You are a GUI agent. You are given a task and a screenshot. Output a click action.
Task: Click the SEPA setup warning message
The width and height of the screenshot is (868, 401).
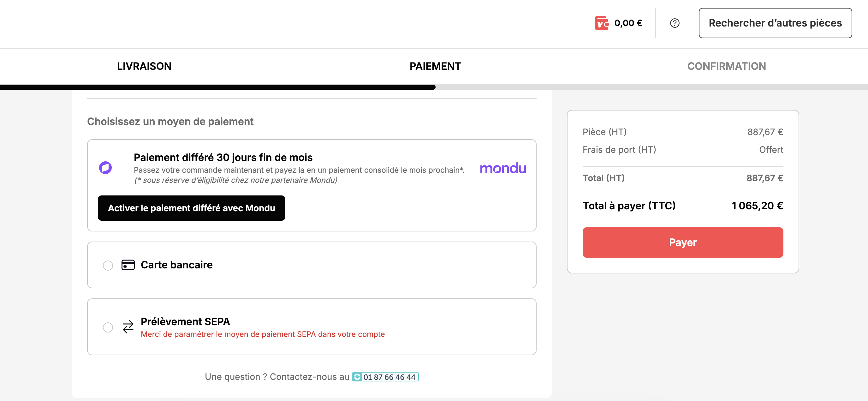point(263,334)
